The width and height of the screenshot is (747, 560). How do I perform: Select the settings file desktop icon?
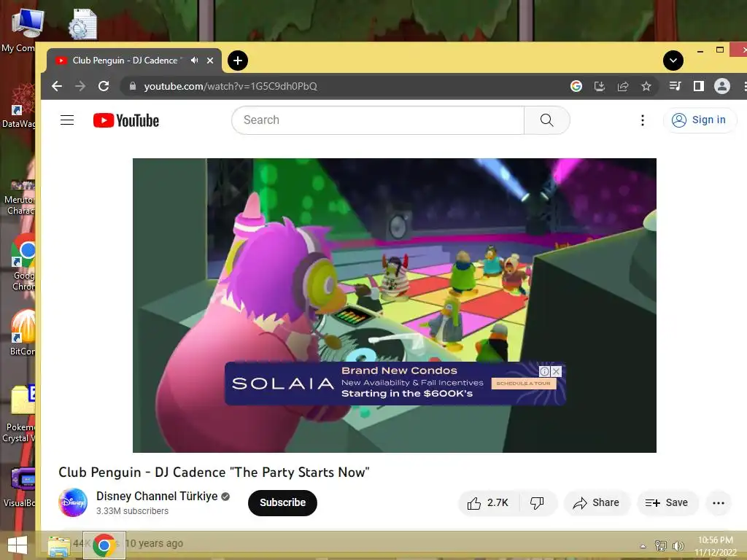coord(83,24)
